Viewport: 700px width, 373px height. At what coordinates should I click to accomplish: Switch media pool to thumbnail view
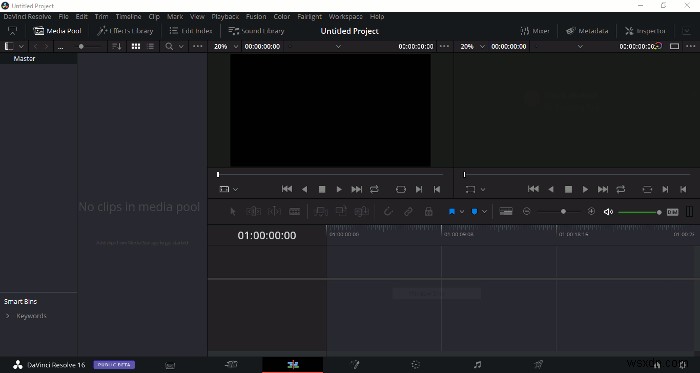[x=136, y=46]
